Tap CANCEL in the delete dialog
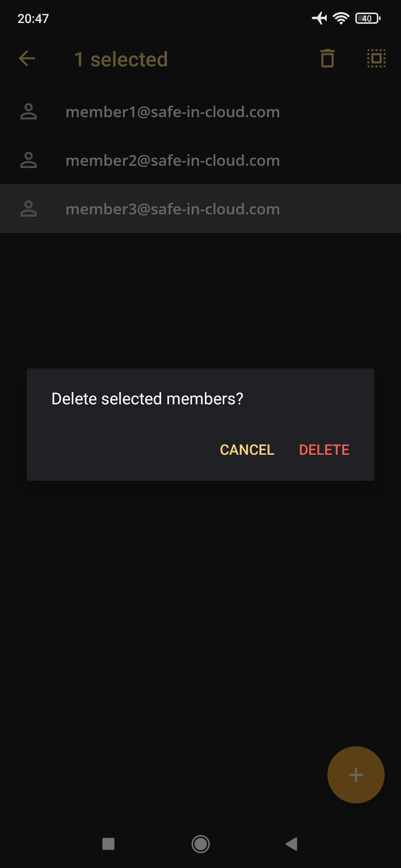This screenshot has width=401, height=868. pyautogui.click(x=247, y=450)
